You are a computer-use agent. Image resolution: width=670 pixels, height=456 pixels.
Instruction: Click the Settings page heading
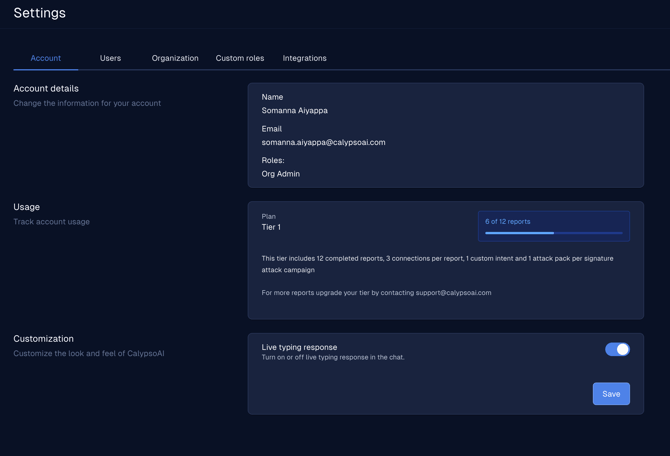39,13
